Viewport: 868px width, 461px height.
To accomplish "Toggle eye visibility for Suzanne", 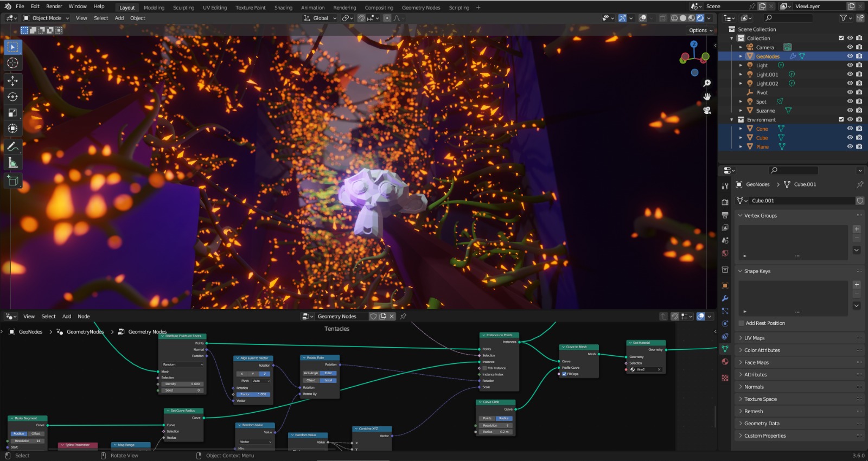I will 850,111.
